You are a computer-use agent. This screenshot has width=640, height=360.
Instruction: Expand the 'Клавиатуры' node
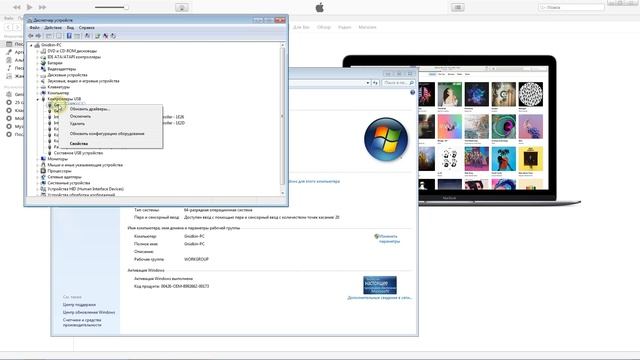pos(38,87)
